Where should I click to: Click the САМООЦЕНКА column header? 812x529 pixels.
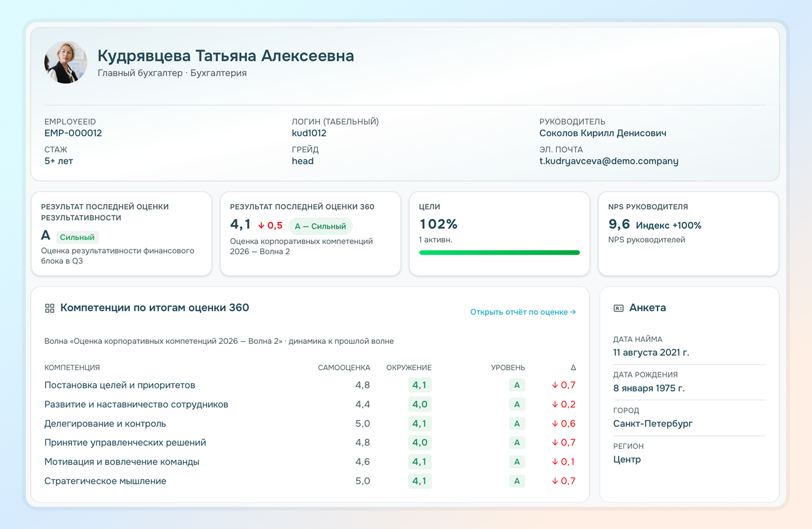tap(344, 367)
